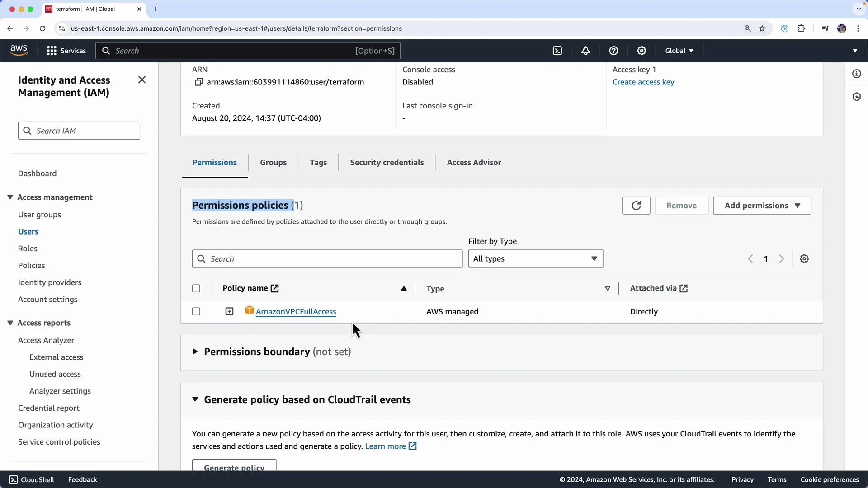Go to previous page of policies
Screen dimensions: 868x488
(x=750, y=259)
